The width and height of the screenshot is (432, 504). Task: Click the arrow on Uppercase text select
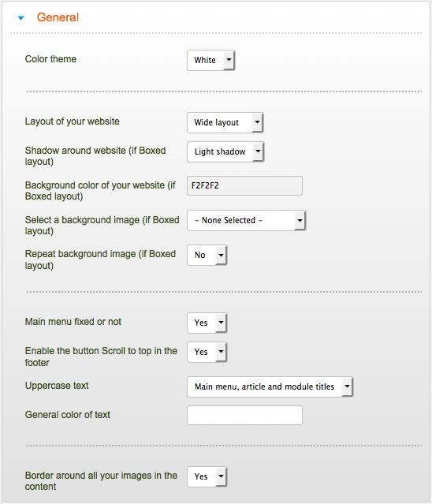pos(347,386)
